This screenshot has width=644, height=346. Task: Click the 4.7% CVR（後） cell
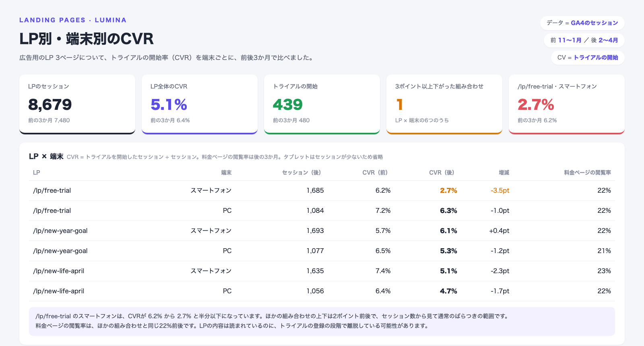448,291
